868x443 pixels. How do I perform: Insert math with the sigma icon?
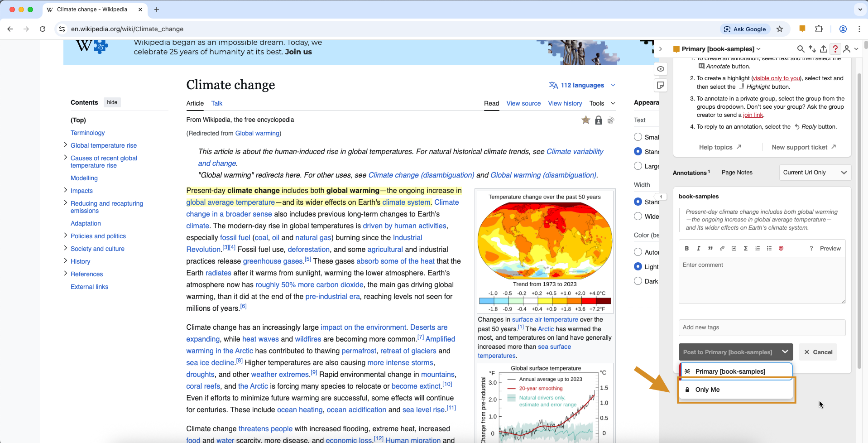746,248
